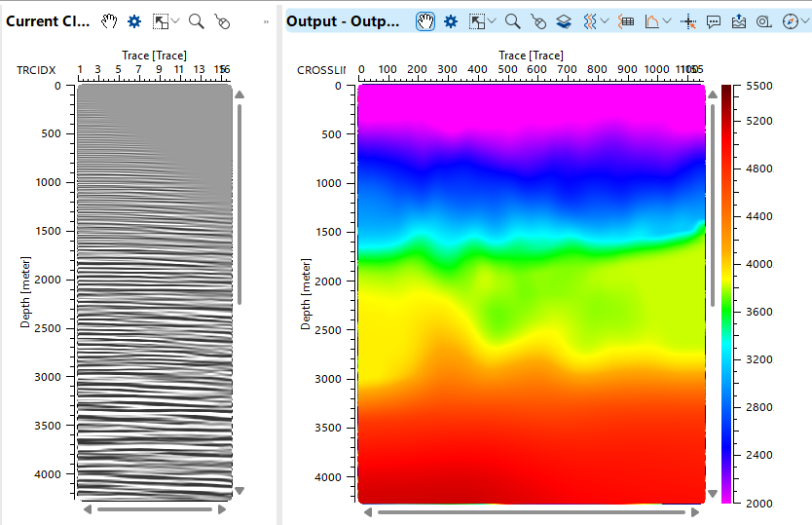Click the mouse mode icon in Output toolbar
Image resolution: width=812 pixels, height=525 pixels.
[x=537, y=21]
